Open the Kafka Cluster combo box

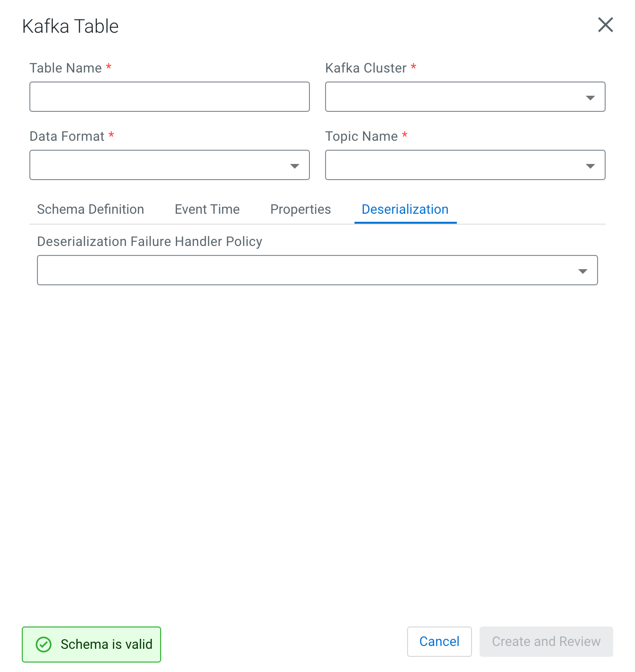465,97
